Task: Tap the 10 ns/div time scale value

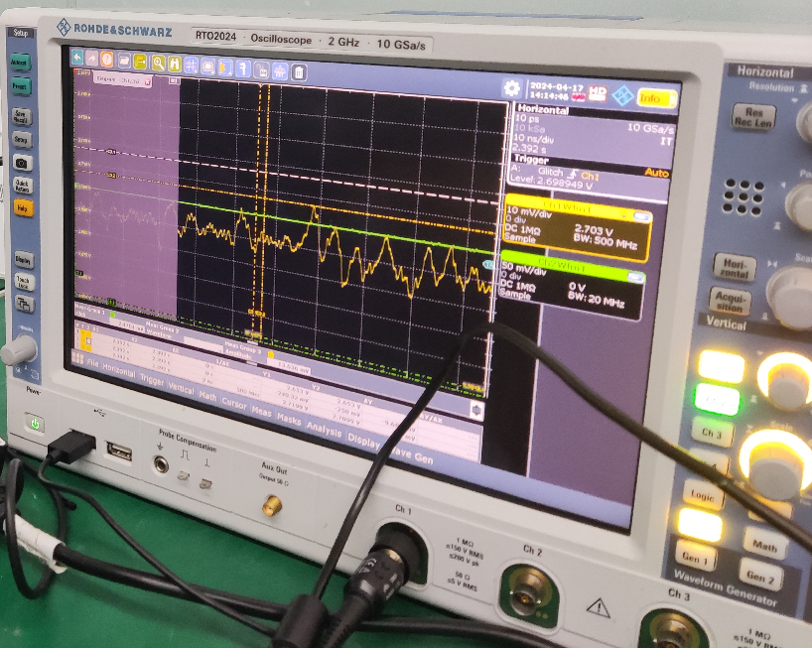Action: (x=533, y=139)
